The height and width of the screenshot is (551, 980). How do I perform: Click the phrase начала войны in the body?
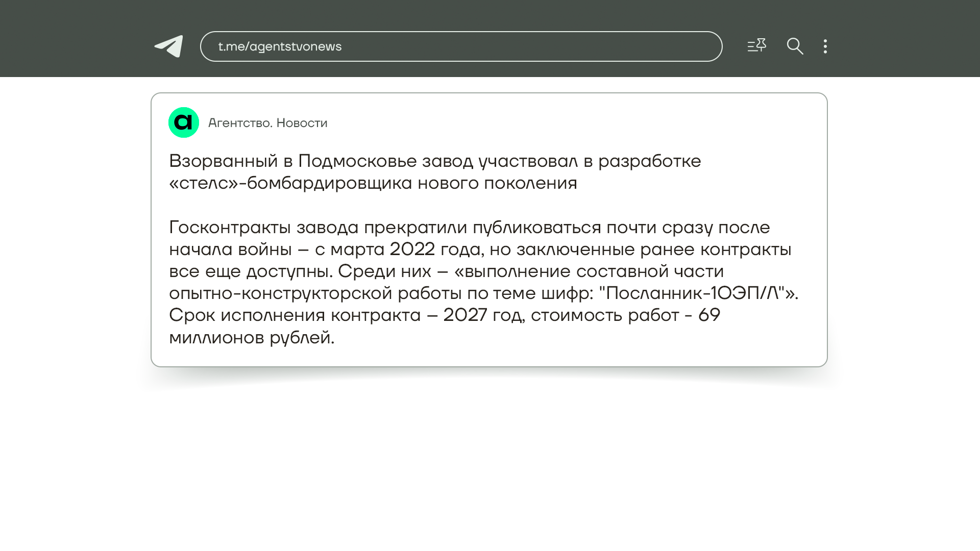coord(230,249)
